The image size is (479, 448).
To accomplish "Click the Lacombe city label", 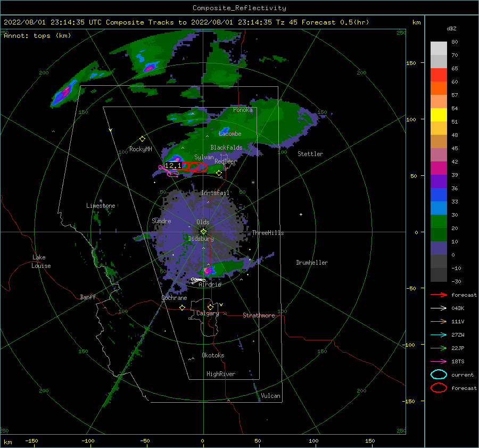I will [230, 134].
